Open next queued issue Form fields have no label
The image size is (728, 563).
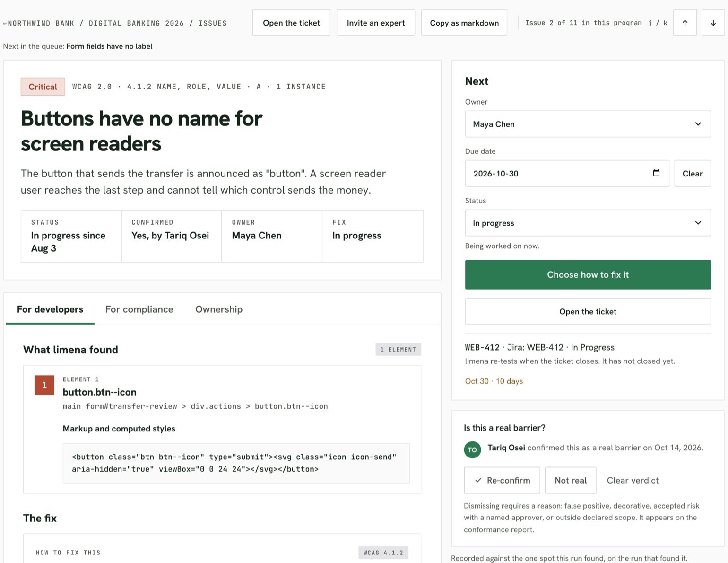click(109, 46)
